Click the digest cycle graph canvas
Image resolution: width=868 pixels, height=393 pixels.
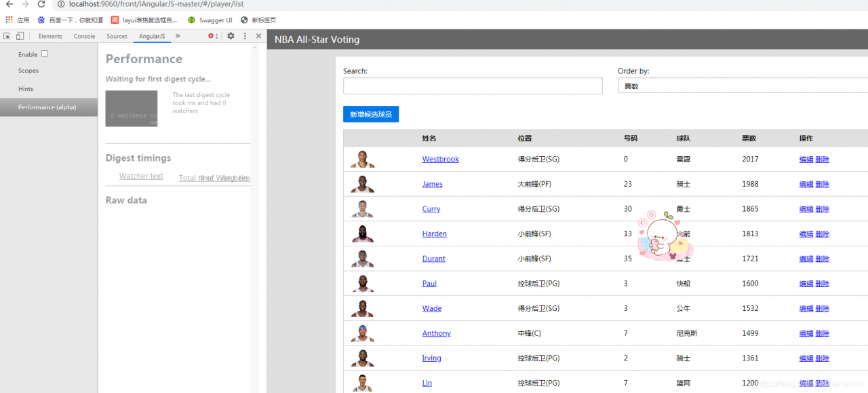coord(132,109)
